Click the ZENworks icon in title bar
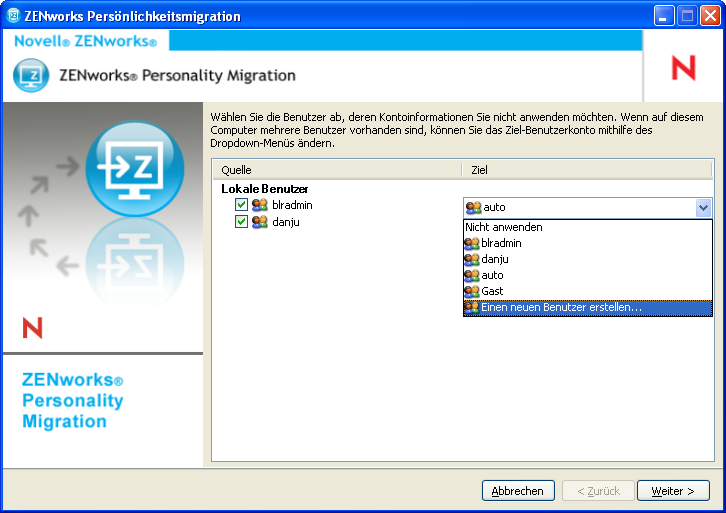726x513 pixels. click(13, 16)
